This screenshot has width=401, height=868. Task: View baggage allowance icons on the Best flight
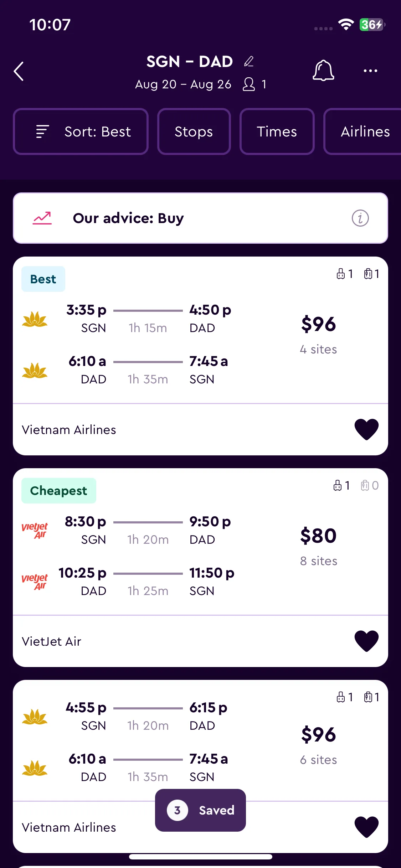click(x=358, y=274)
